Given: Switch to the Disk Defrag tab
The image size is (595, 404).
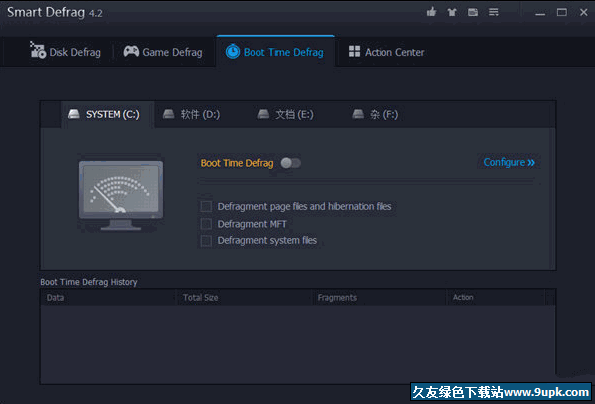Looking at the screenshot, I should [65, 52].
